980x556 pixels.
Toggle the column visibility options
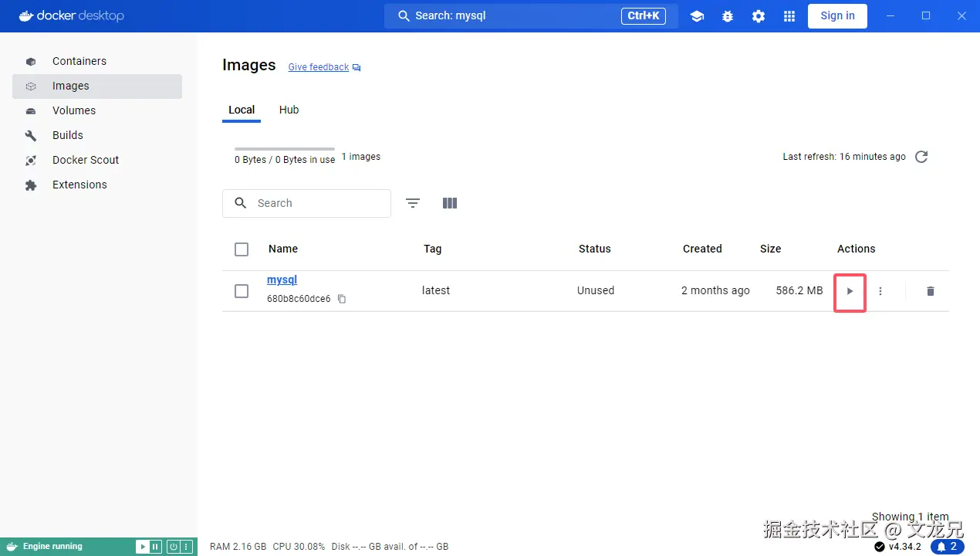[x=450, y=202]
